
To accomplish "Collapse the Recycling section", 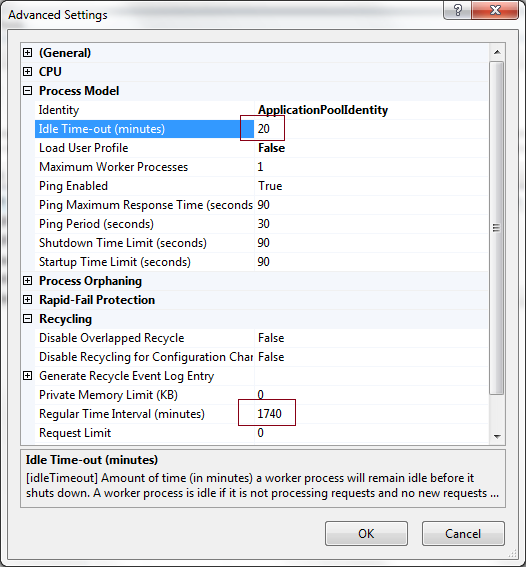I will tap(27, 319).
